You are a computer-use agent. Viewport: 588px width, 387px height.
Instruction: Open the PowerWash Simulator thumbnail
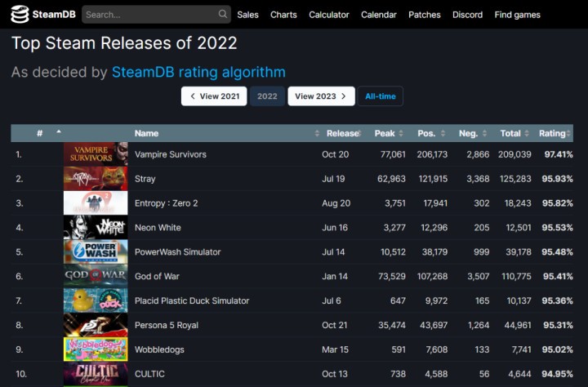coord(96,251)
